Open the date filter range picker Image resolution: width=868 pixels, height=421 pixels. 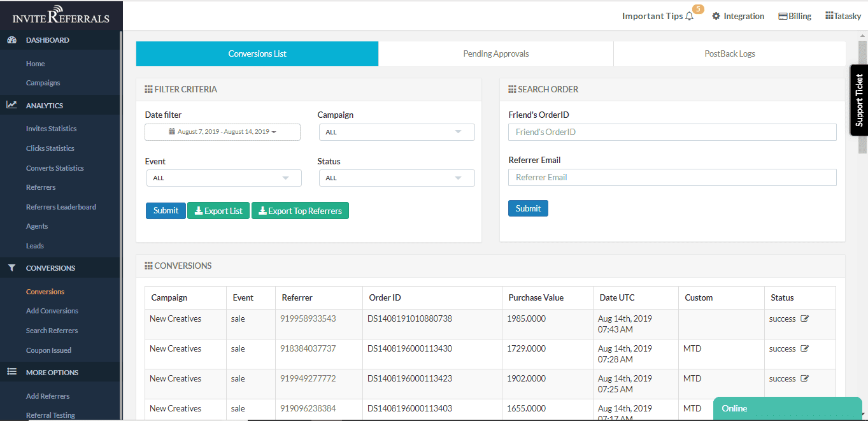222,132
